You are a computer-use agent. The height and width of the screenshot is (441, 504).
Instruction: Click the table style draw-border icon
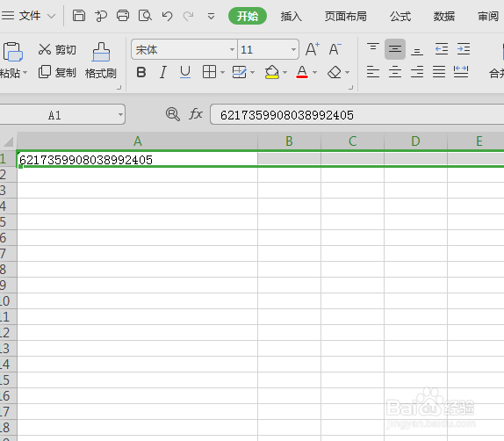[239, 72]
